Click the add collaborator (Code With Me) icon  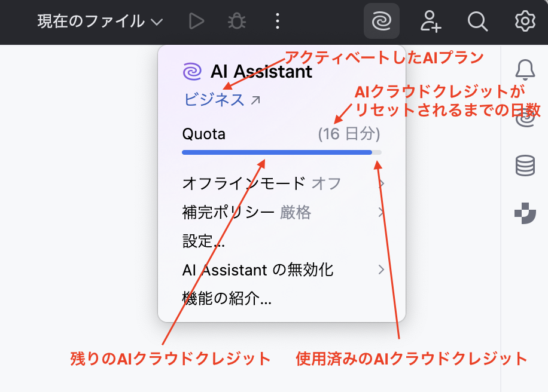pos(431,22)
